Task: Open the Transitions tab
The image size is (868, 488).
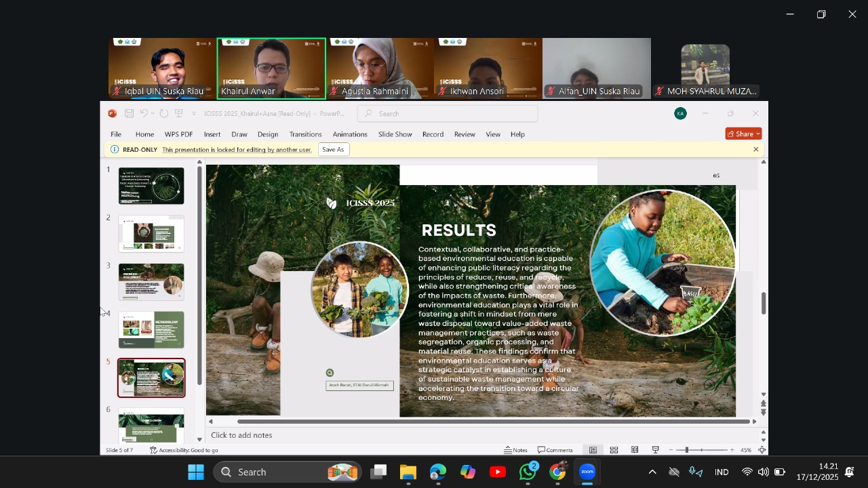Action: point(305,134)
